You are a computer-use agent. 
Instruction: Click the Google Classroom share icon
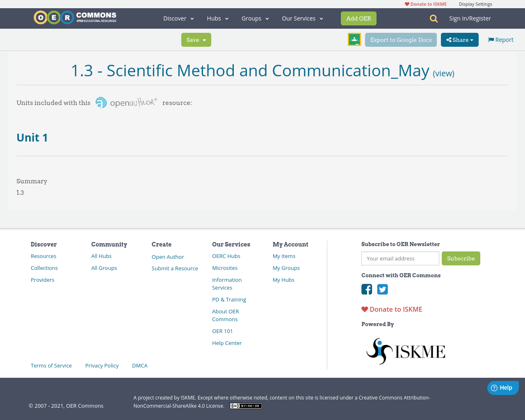354,39
